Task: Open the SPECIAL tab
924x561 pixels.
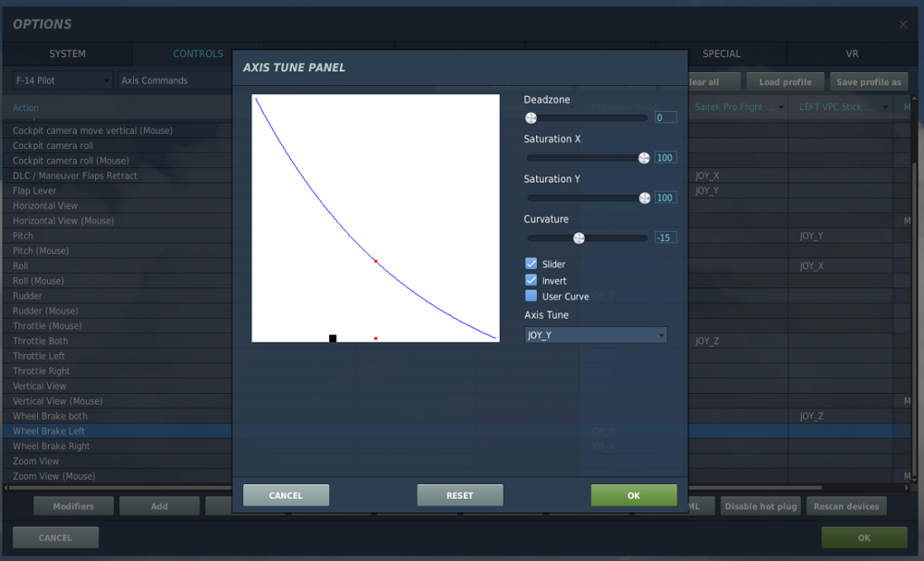Action: tap(721, 54)
